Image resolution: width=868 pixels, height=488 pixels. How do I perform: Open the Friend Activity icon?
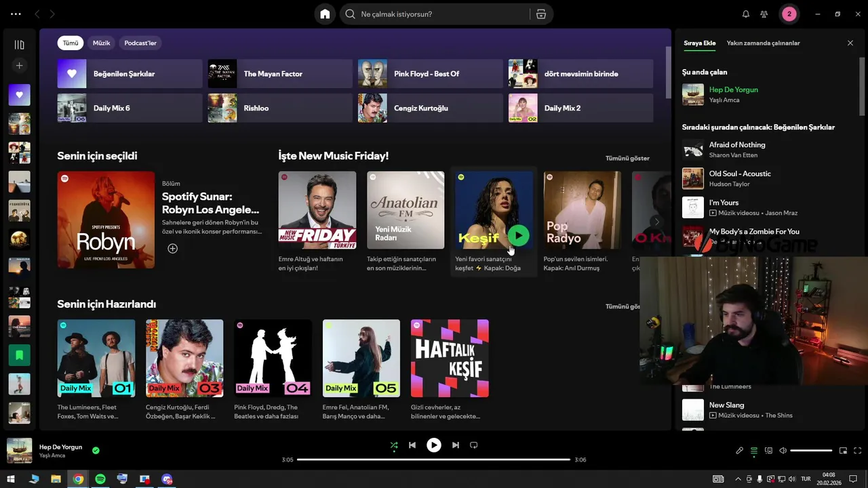click(x=764, y=14)
